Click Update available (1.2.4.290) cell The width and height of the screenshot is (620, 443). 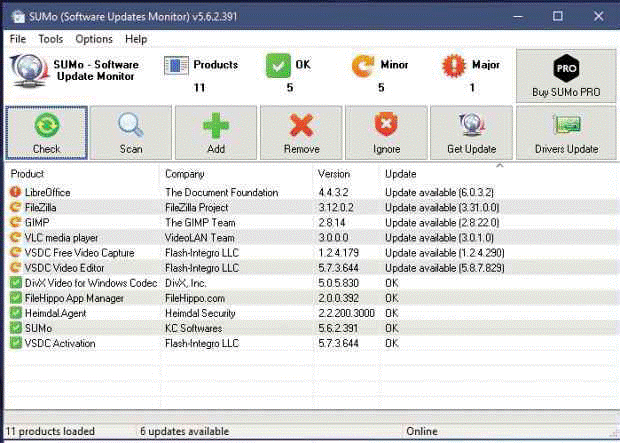(x=445, y=253)
